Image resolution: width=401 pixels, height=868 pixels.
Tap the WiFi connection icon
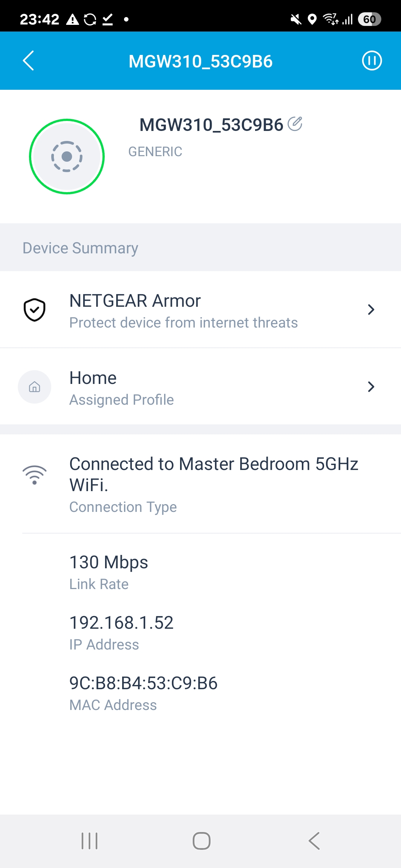click(x=35, y=475)
